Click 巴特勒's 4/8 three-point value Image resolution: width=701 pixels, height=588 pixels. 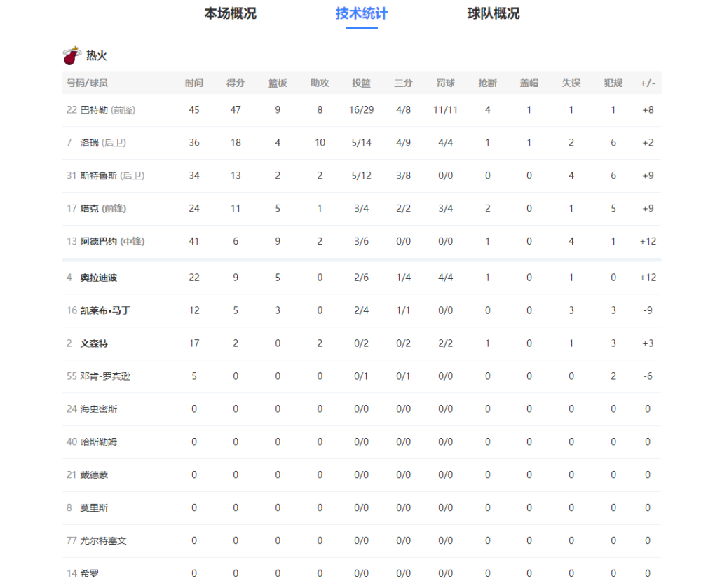coord(403,110)
